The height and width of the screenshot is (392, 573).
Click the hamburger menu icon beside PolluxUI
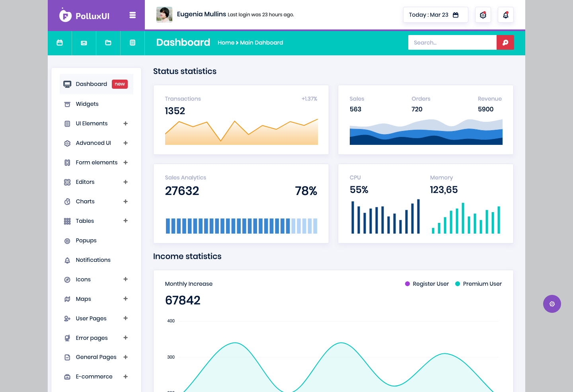133,15
